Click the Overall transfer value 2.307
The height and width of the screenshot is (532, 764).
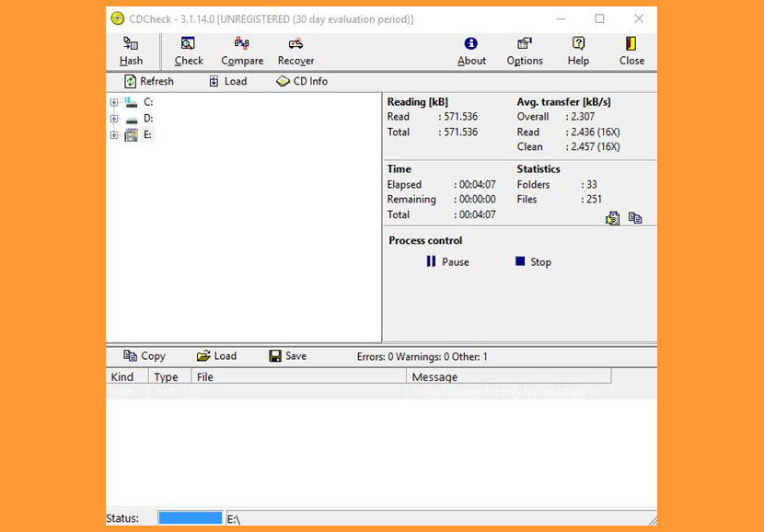pos(583,117)
